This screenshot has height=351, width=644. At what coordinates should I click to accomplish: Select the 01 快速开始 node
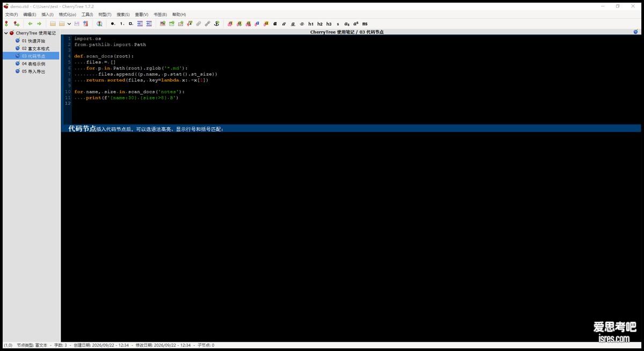click(33, 41)
